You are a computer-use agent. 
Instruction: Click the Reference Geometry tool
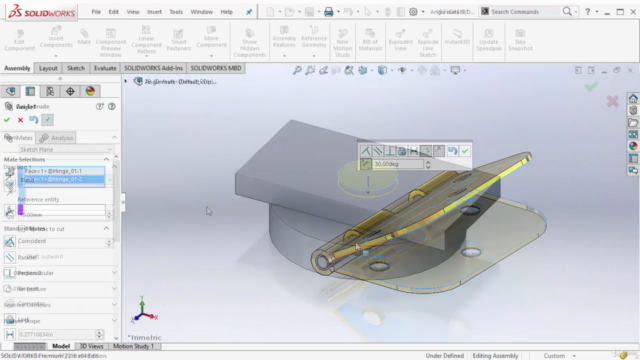click(x=314, y=37)
